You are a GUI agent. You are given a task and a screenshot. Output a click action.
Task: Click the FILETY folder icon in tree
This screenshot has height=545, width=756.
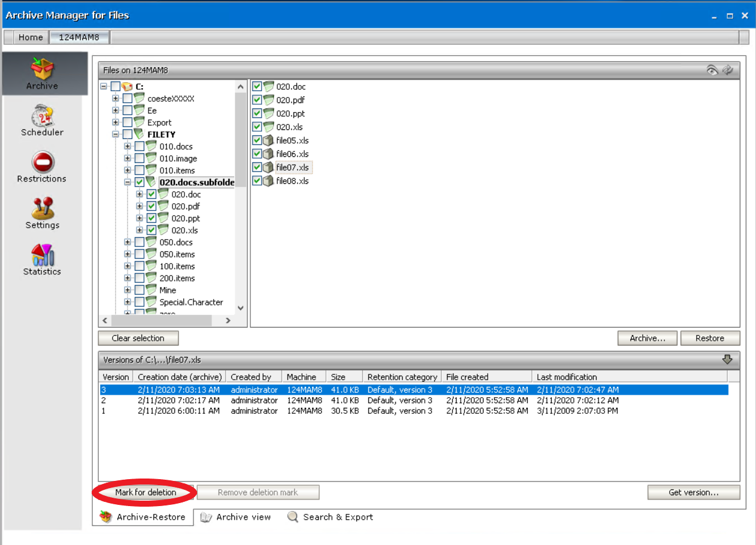[x=139, y=134]
